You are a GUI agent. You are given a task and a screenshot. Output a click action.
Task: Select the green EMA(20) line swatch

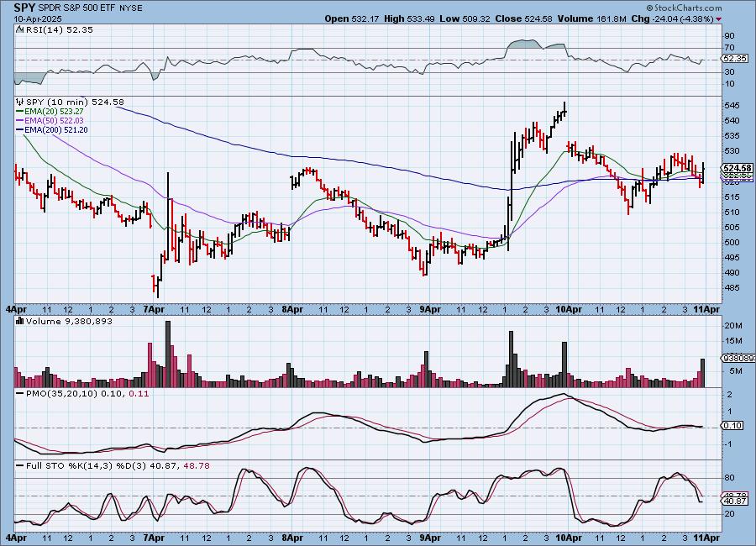pos(20,112)
